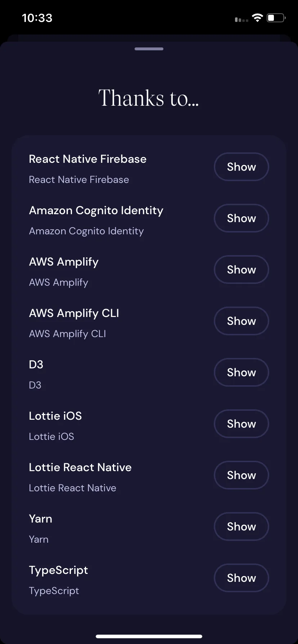Tap the TypeScript subtitle text
The height and width of the screenshot is (644, 298).
pos(54,591)
